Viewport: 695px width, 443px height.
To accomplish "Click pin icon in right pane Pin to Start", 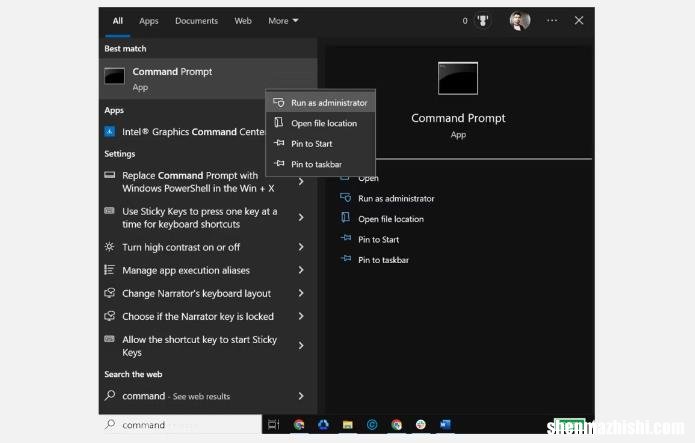I will [346, 239].
